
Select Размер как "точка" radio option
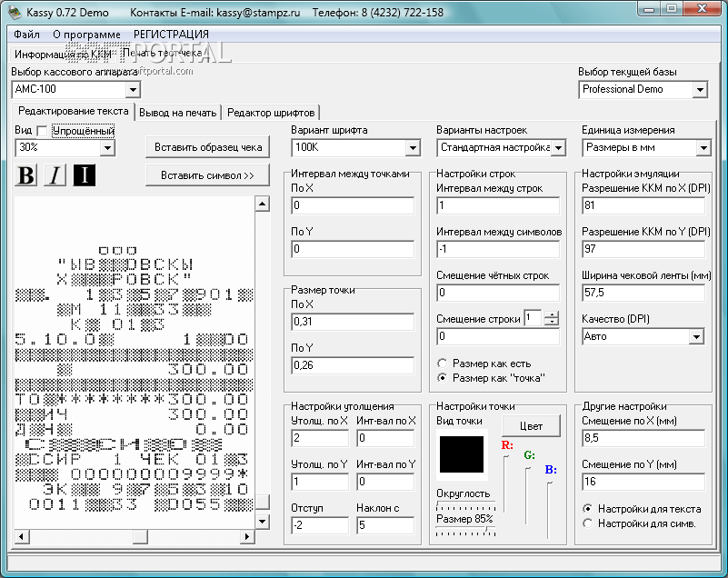click(x=443, y=378)
